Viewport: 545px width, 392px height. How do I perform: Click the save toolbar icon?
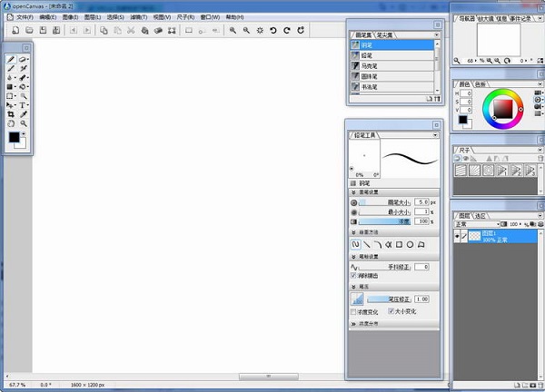pyautogui.click(x=43, y=31)
